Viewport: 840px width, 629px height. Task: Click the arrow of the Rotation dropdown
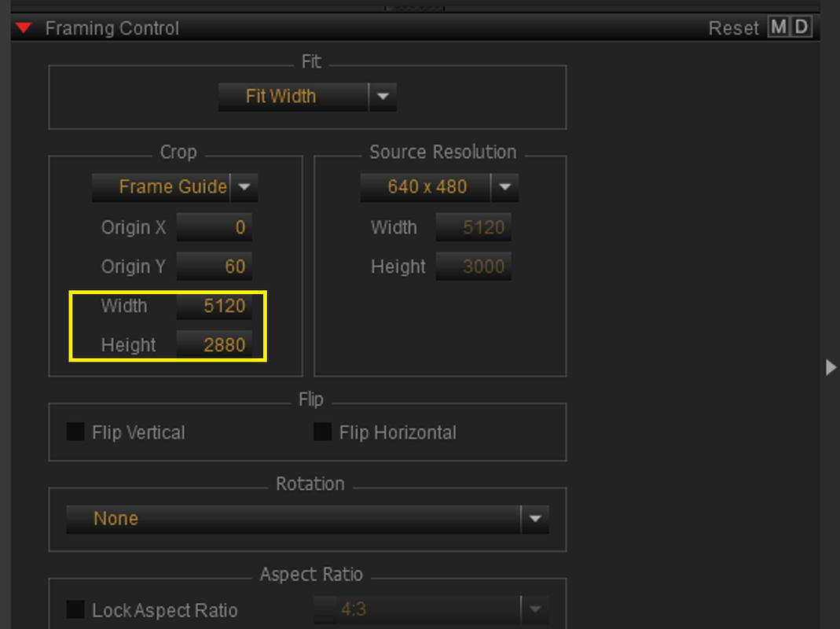tap(534, 519)
